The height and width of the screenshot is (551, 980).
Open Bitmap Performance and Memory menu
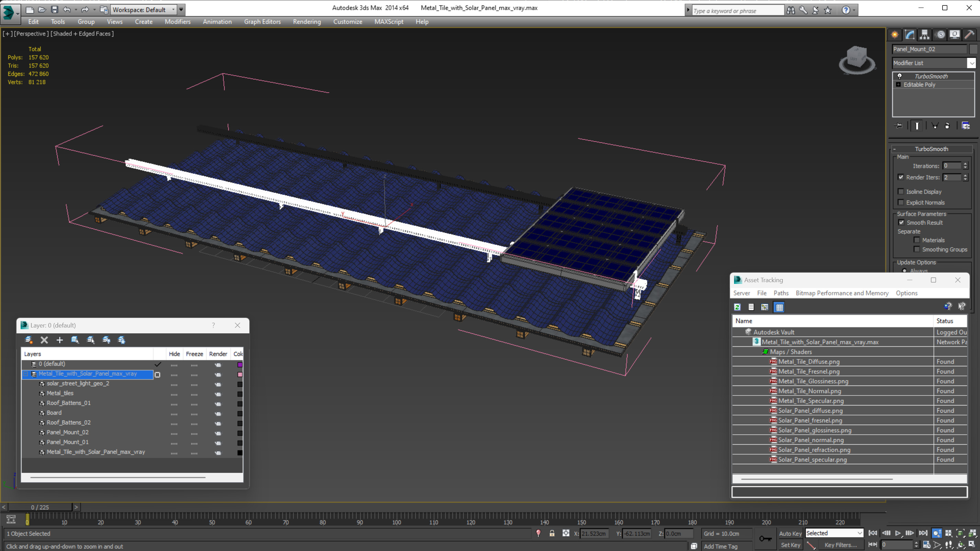coord(842,293)
